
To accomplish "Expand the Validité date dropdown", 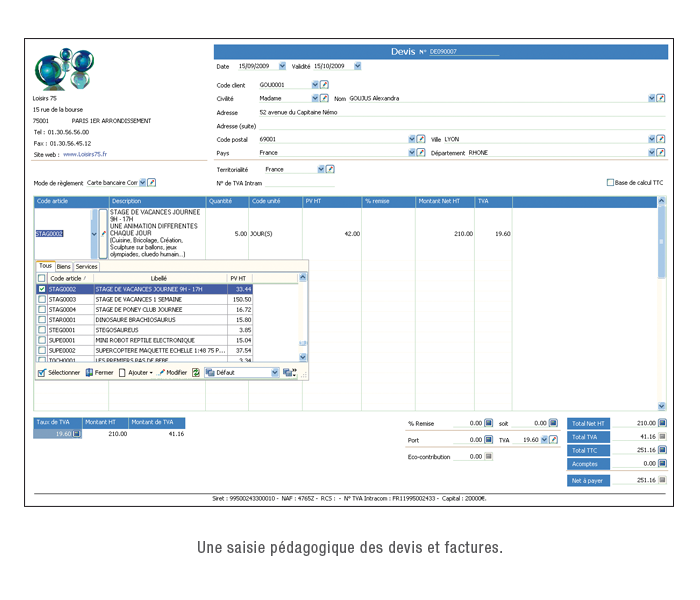I will [x=357, y=66].
